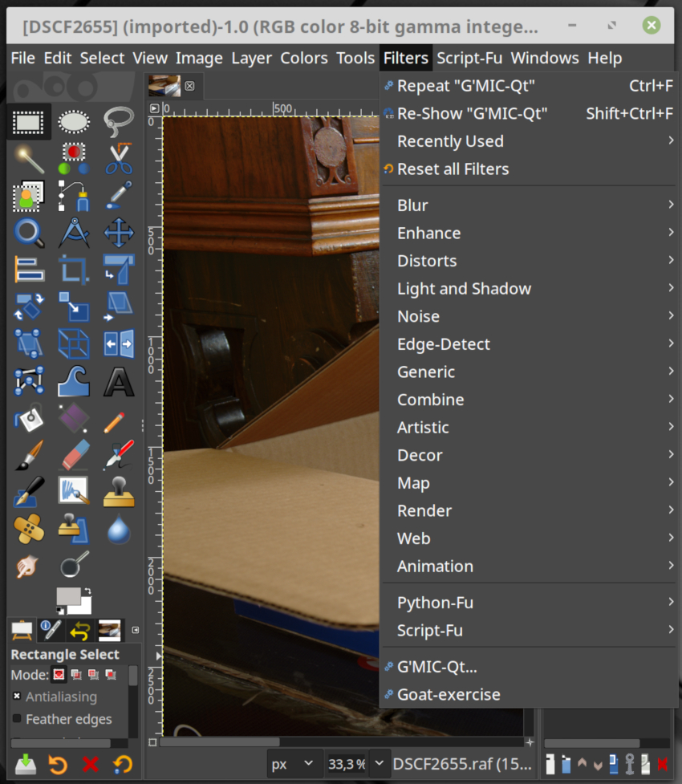Choose the Zoom magnifier tool
Image resolution: width=682 pixels, height=784 pixels.
pyautogui.click(x=29, y=233)
